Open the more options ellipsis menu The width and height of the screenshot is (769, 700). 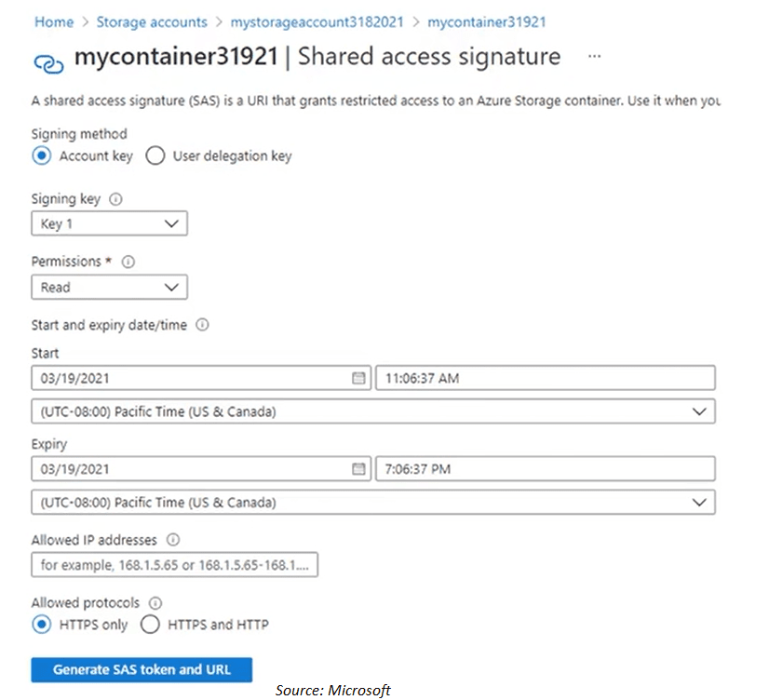(595, 56)
